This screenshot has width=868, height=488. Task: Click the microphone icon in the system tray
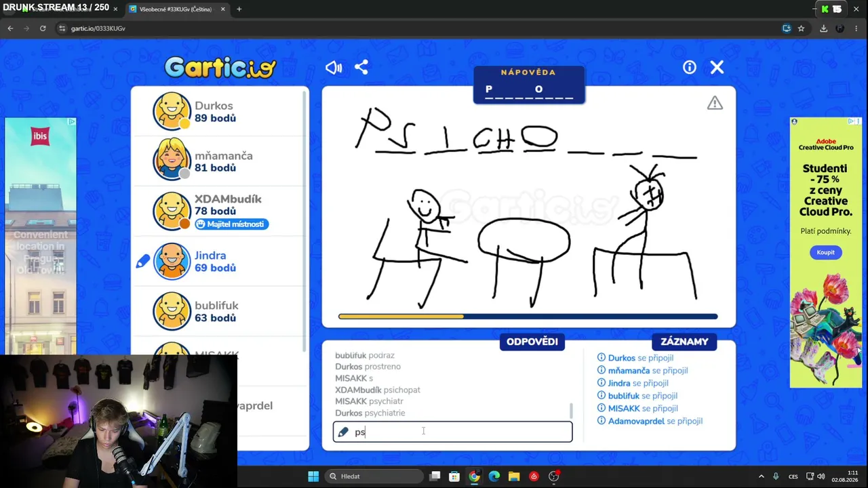[776, 476]
